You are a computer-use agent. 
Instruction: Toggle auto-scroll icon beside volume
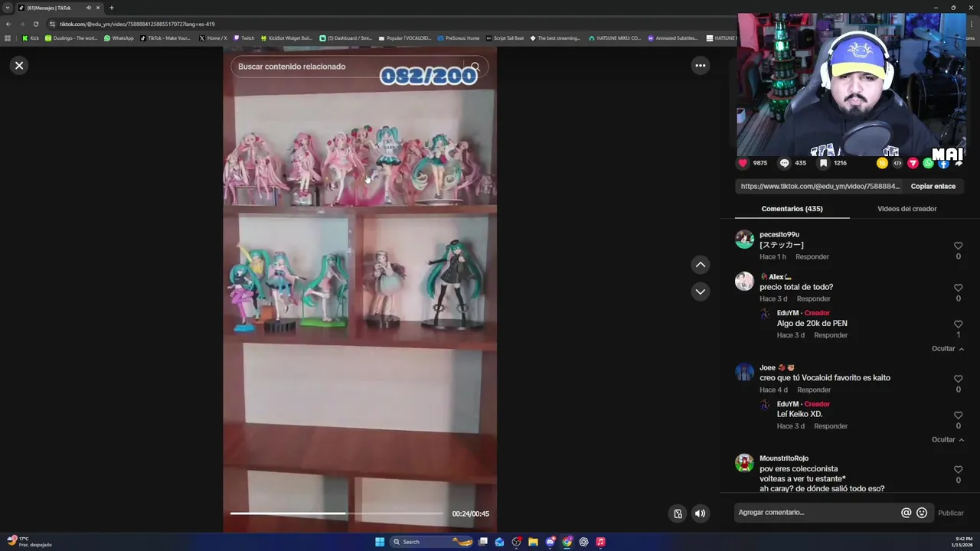point(678,514)
